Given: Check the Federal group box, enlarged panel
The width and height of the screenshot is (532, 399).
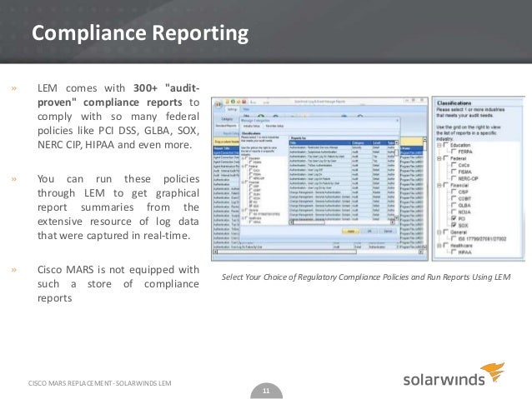Looking at the screenshot, I should pos(446,158).
